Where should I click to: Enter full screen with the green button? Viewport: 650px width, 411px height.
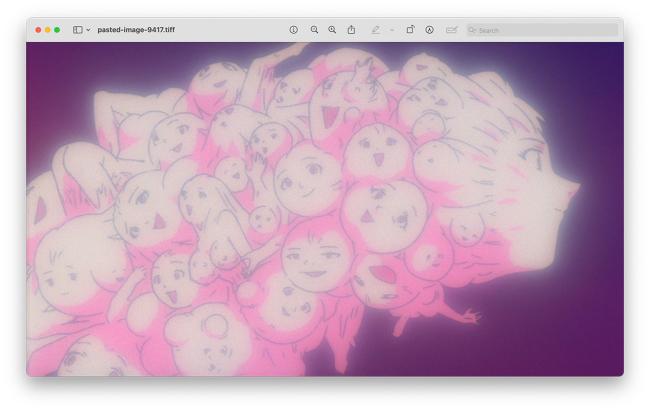pos(57,30)
